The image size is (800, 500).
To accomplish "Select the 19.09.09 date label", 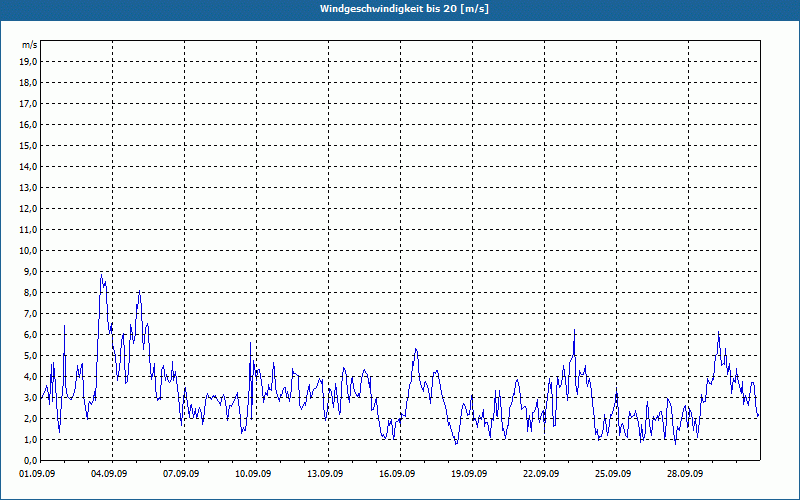I will (x=468, y=474).
